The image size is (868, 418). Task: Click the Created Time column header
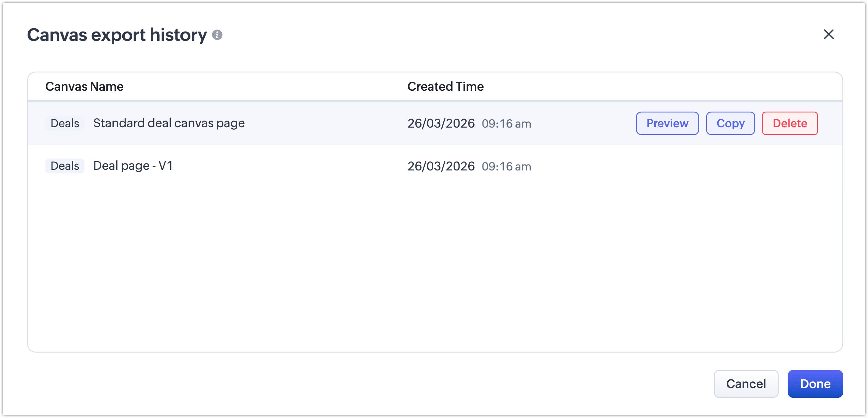[445, 87]
